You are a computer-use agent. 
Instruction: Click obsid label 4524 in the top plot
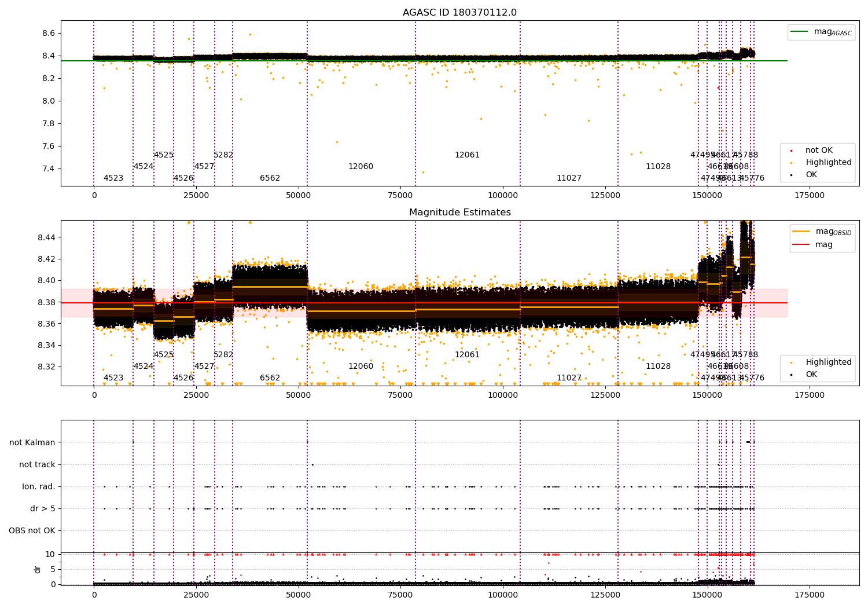144,167
